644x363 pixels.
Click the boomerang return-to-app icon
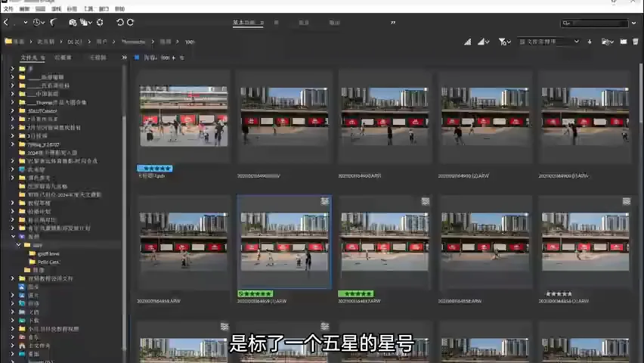tap(53, 22)
